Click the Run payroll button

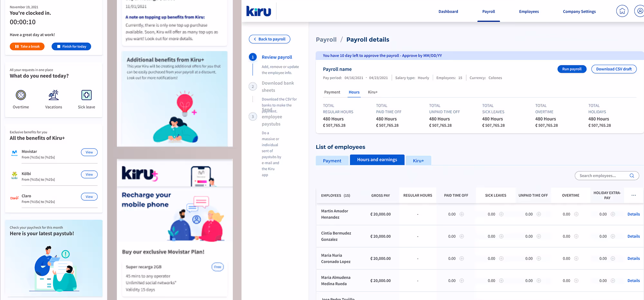[x=572, y=69]
